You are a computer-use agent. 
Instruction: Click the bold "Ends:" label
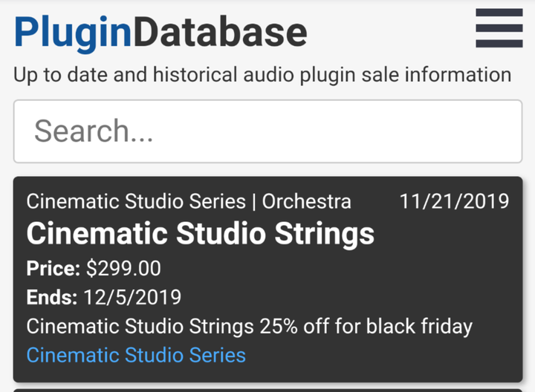[52, 297]
